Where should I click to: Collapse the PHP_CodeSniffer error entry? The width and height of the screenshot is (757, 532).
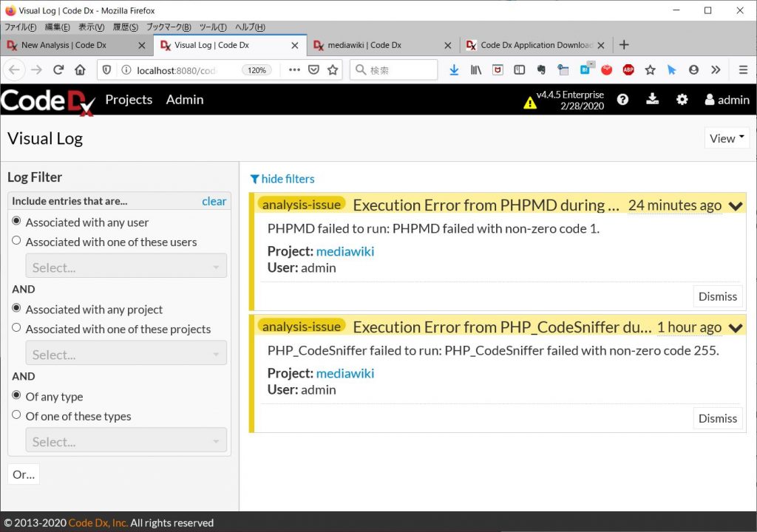(736, 328)
